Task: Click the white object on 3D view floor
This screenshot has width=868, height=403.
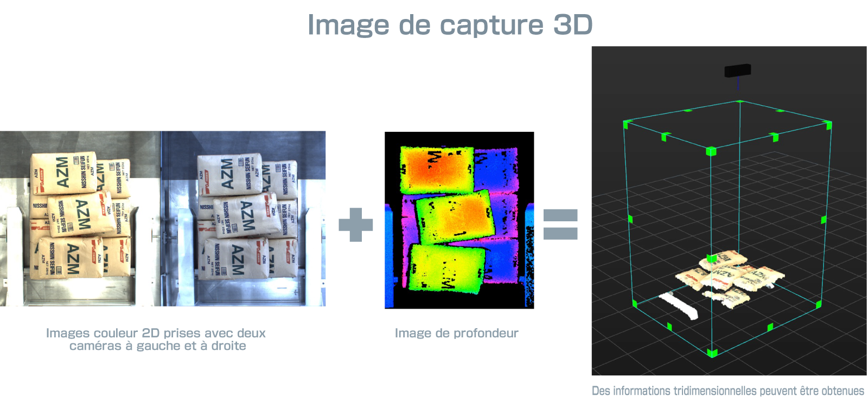Action: [678, 306]
